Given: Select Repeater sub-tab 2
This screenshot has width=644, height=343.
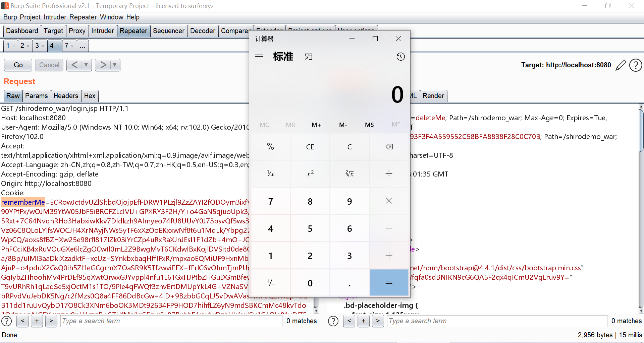Looking at the screenshot, I should pos(25,46).
